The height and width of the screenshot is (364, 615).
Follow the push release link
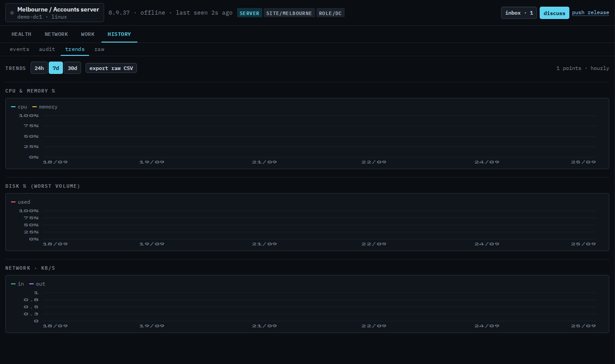[591, 12]
